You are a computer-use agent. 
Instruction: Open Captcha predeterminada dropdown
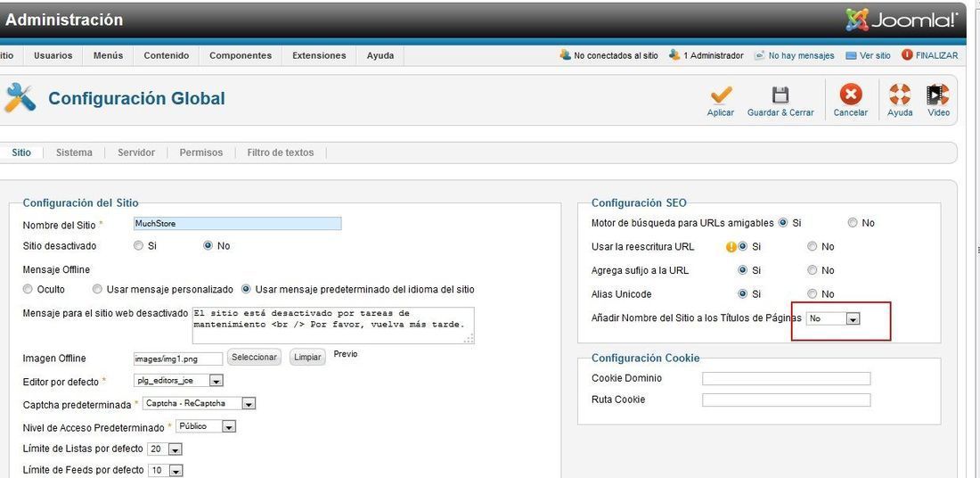click(200, 404)
